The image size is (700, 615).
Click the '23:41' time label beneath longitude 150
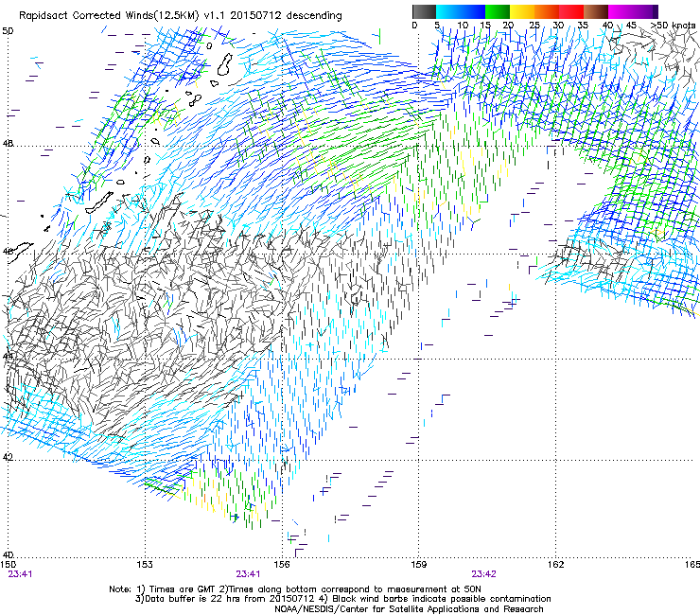[x=20, y=574]
